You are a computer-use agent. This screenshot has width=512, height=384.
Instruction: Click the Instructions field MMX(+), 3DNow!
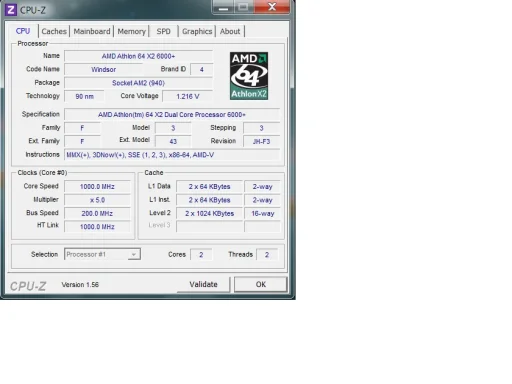pos(172,155)
